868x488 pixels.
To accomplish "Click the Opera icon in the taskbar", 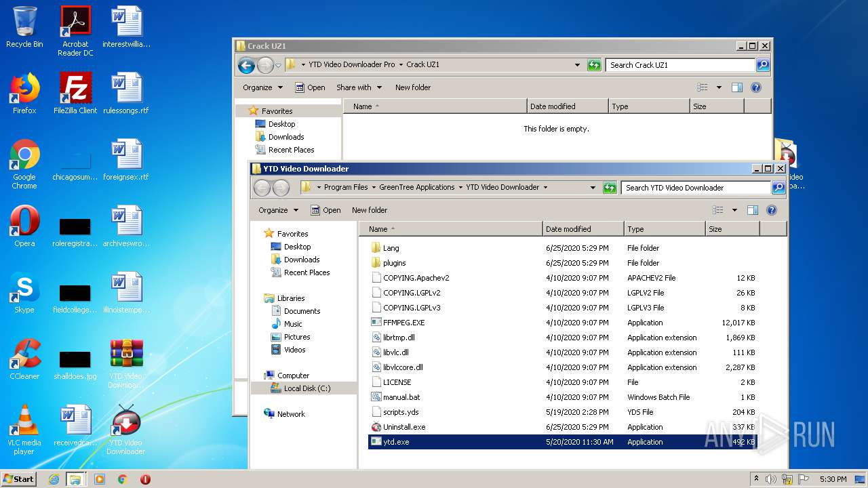I will 145,479.
